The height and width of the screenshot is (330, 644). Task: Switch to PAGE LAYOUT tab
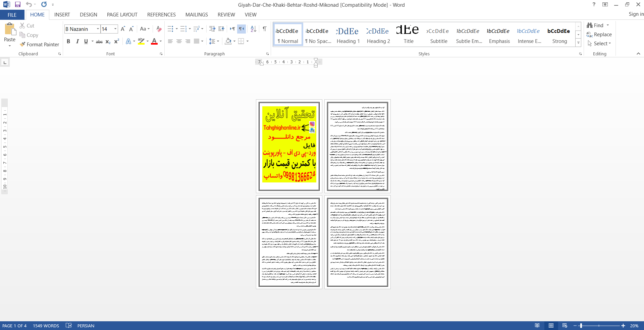click(122, 15)
